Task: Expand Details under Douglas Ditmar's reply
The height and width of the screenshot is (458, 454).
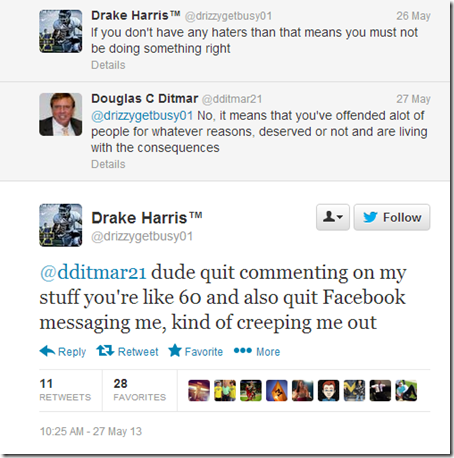Action: tap(108, 164)
